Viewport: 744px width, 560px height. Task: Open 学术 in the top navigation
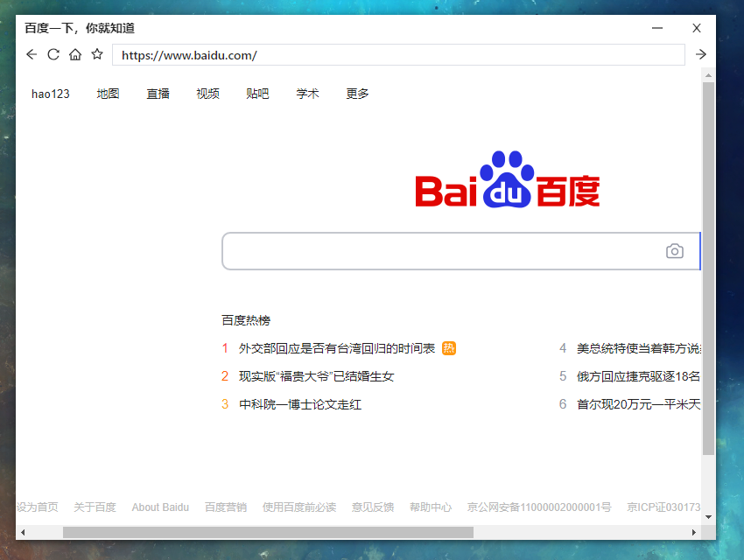click(x=307, y=94)
